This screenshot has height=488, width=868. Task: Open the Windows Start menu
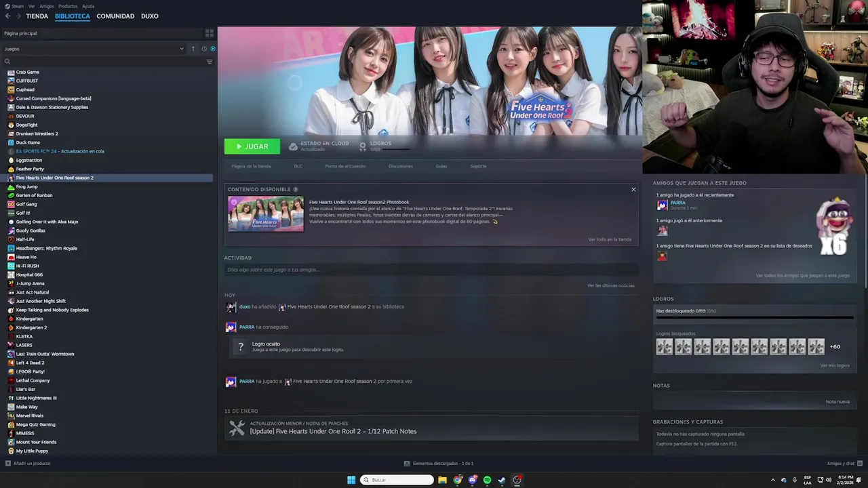351,480
